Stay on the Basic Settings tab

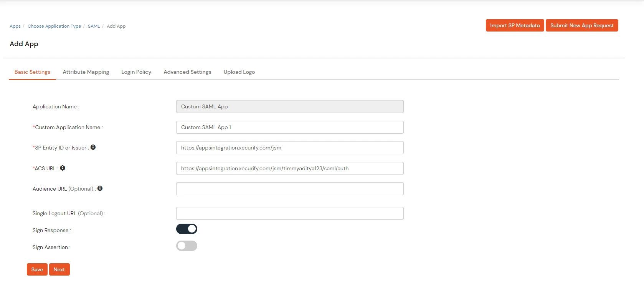(x=32, y=72)
